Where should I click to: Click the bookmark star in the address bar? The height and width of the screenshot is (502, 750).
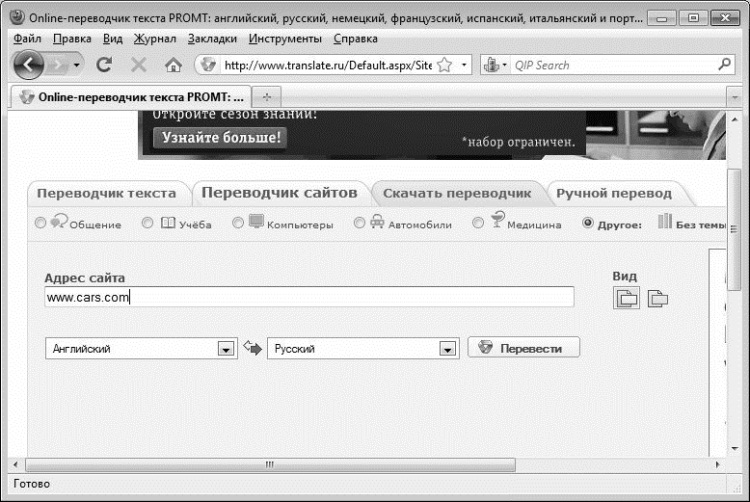pos(445,65)
